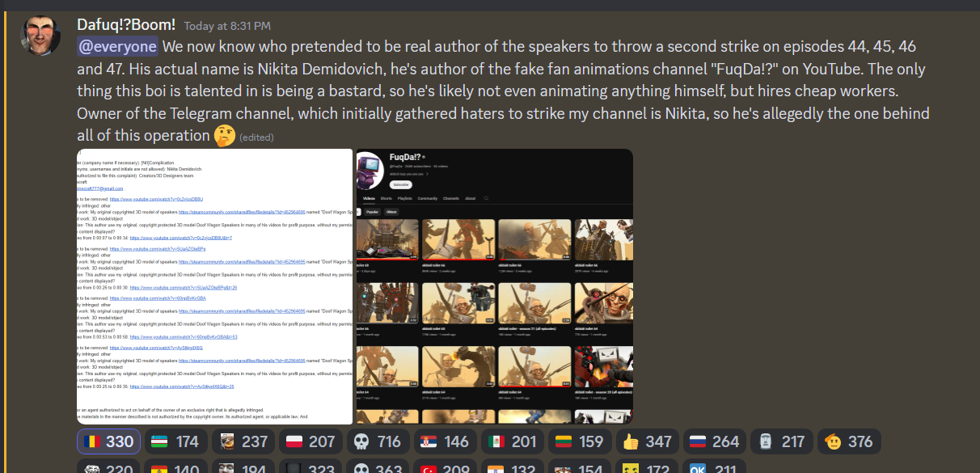The width and height of the screenshot is (980, 473).
Task: React with the OK emoji showing 211
Action: click(715, 467)
